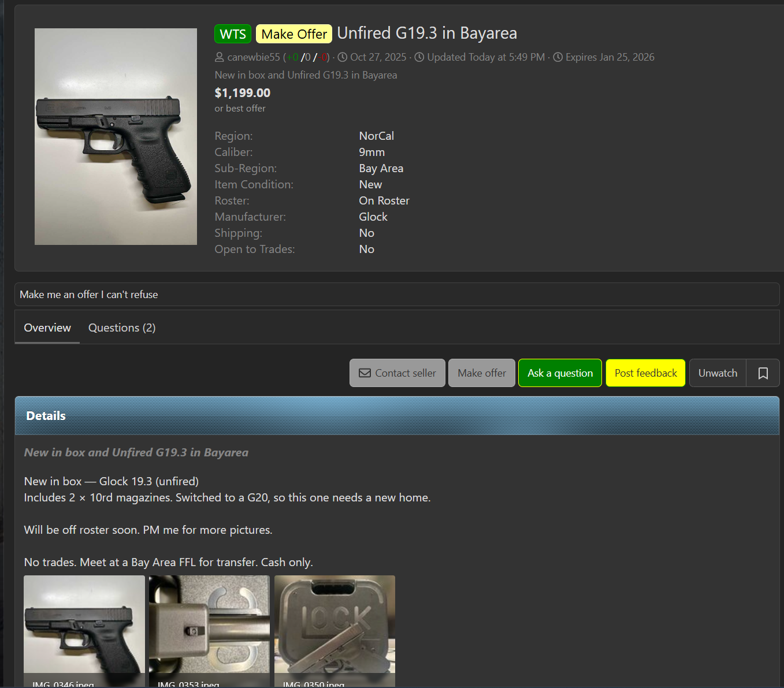
Task: Click the New item condition value
Action: tap(370, 184)
